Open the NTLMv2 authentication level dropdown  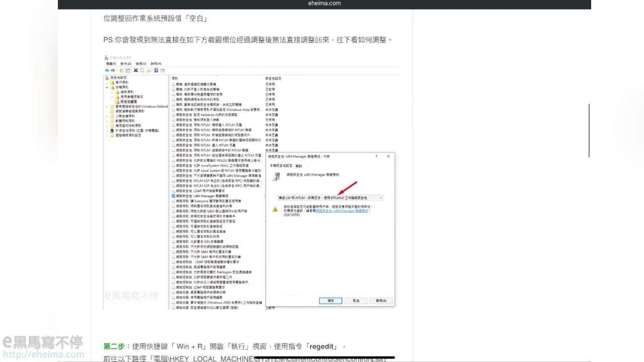click(331, 198)
